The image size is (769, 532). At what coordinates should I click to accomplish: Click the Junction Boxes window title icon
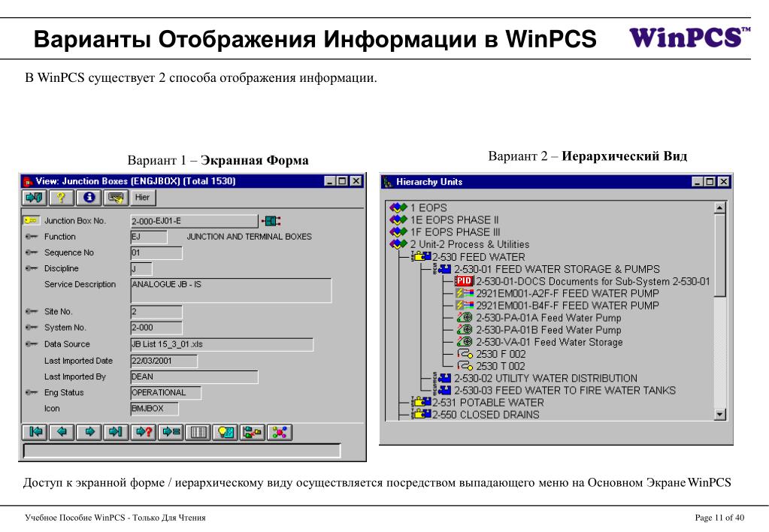tap(28, 181)
